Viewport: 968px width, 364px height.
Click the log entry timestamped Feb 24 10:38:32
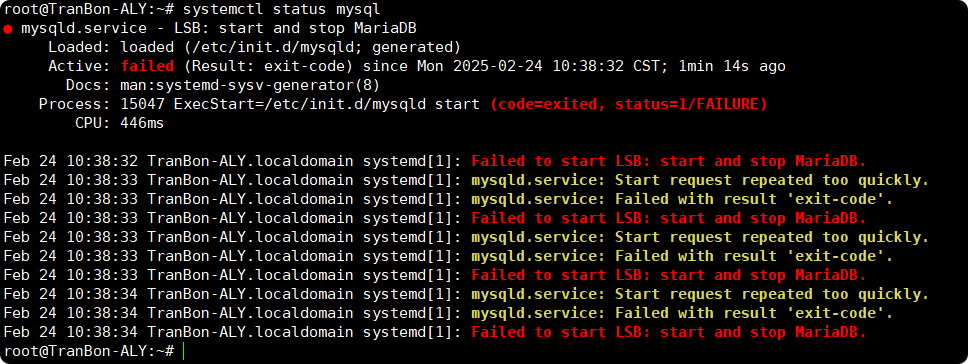click(435, 162)
